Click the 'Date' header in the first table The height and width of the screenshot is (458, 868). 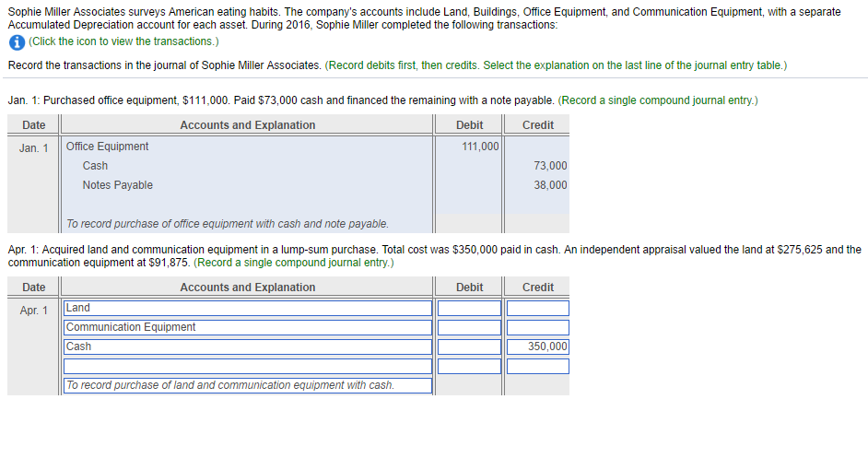point(34,125)
